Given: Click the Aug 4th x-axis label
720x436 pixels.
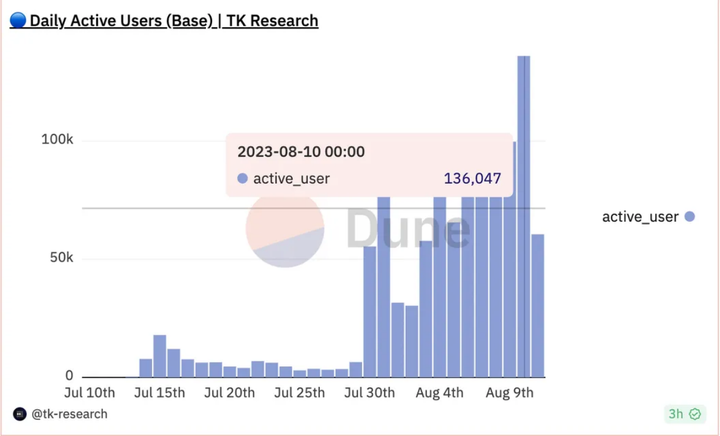Looking at the screenshot, I should tap(439, 393).
